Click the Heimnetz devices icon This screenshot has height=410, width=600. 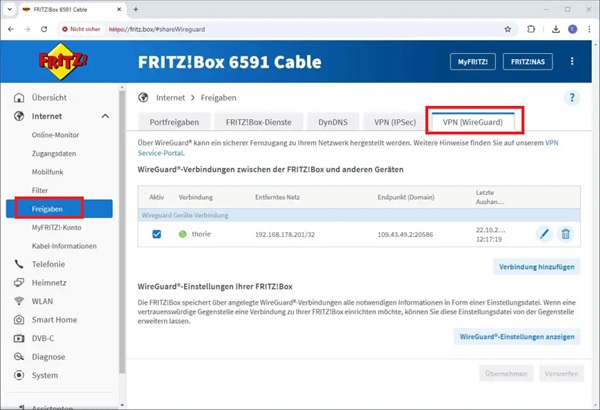(19, 283)
